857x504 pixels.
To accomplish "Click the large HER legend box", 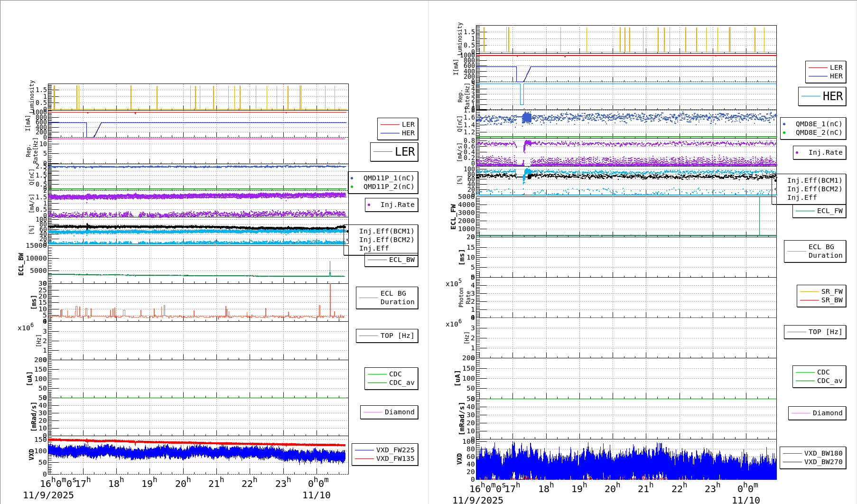I will (822, 96).
